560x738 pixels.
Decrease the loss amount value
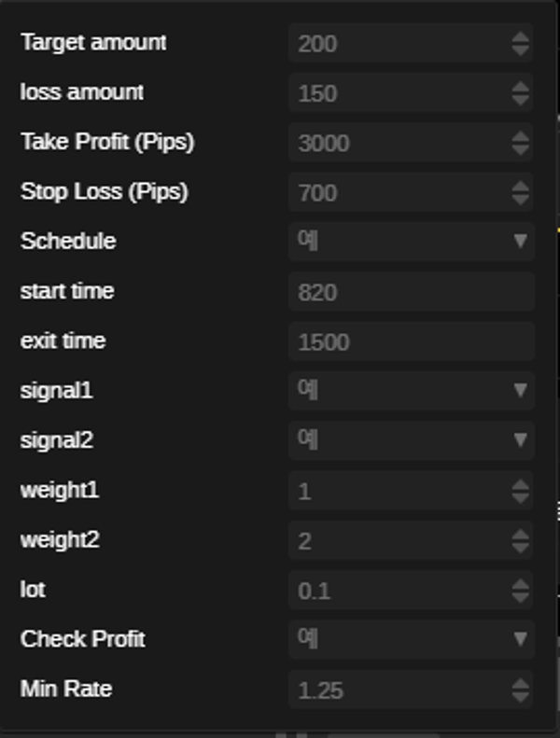(520, 99)
